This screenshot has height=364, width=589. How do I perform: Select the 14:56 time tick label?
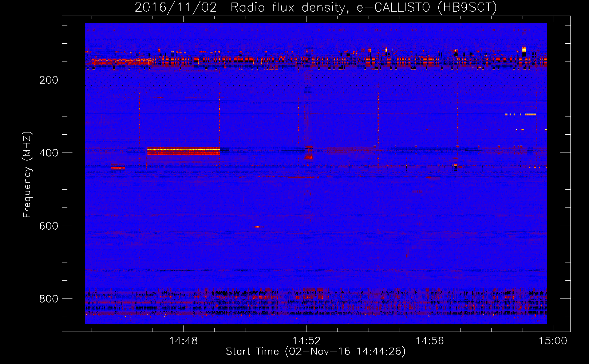(x=430, y=341)
